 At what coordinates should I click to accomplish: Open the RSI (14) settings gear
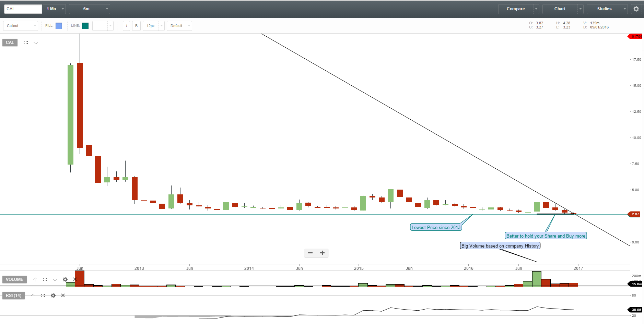click(53, 296)
